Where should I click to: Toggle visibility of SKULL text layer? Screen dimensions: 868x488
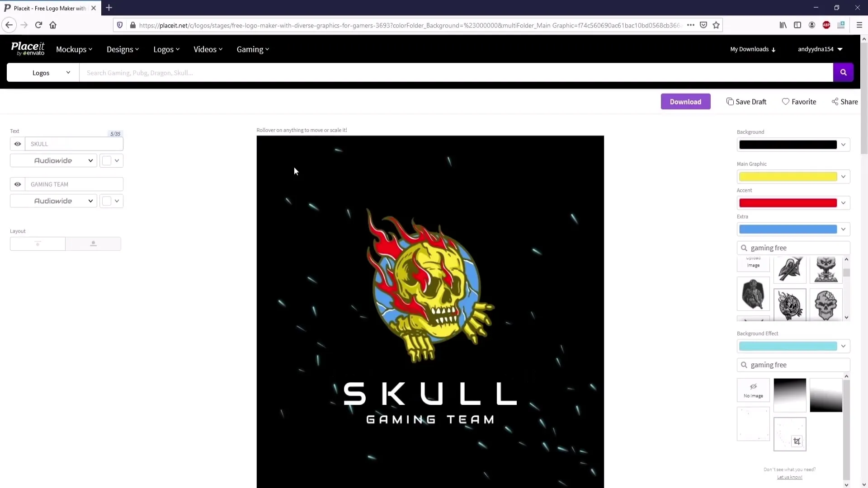pyautogui.click(x=18, y=144)
